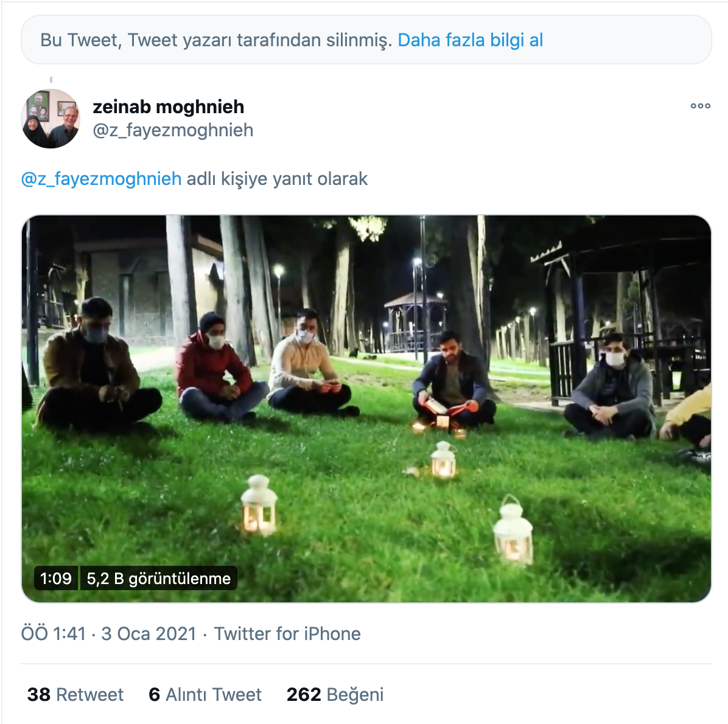Screen dimensions: 728x724
Task: Show the 262 Beğeni likes list
Action: point(335,695)
